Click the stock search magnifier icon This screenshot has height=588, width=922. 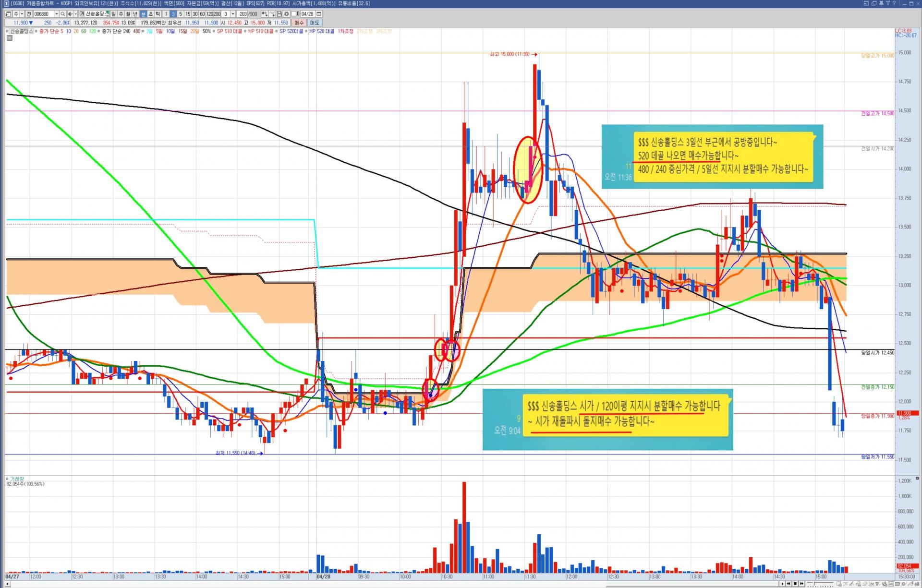pyautogui.click(x=63, y=14)
